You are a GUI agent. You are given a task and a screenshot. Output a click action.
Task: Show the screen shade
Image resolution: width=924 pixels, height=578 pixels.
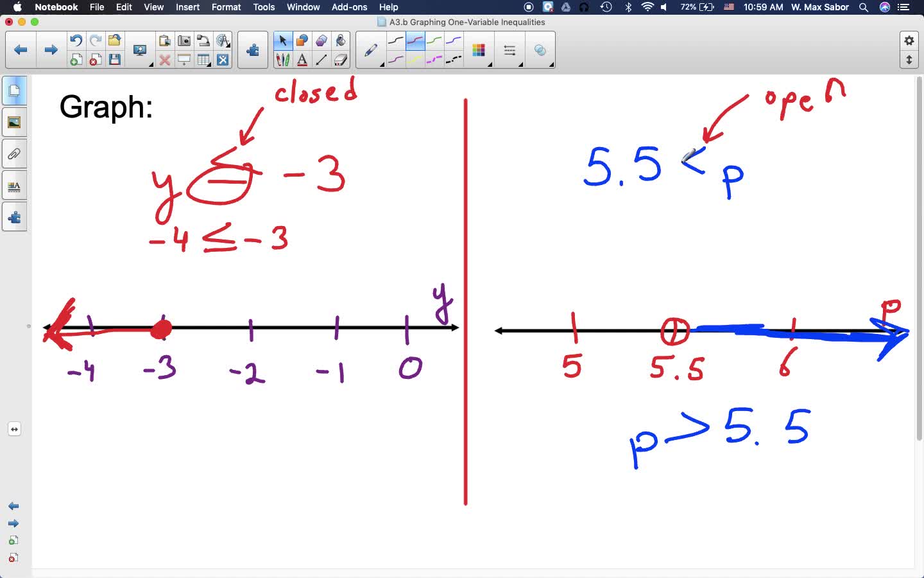[x=184, y=60]
